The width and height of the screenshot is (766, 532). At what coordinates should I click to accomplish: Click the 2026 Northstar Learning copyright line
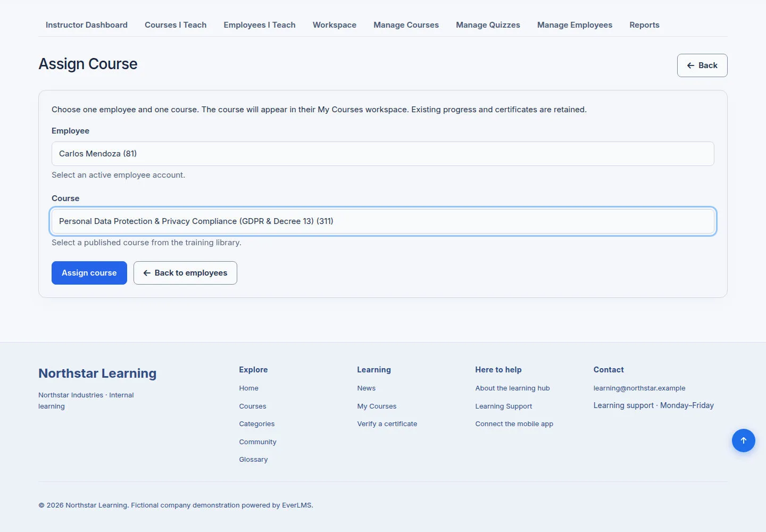[176, 505]
